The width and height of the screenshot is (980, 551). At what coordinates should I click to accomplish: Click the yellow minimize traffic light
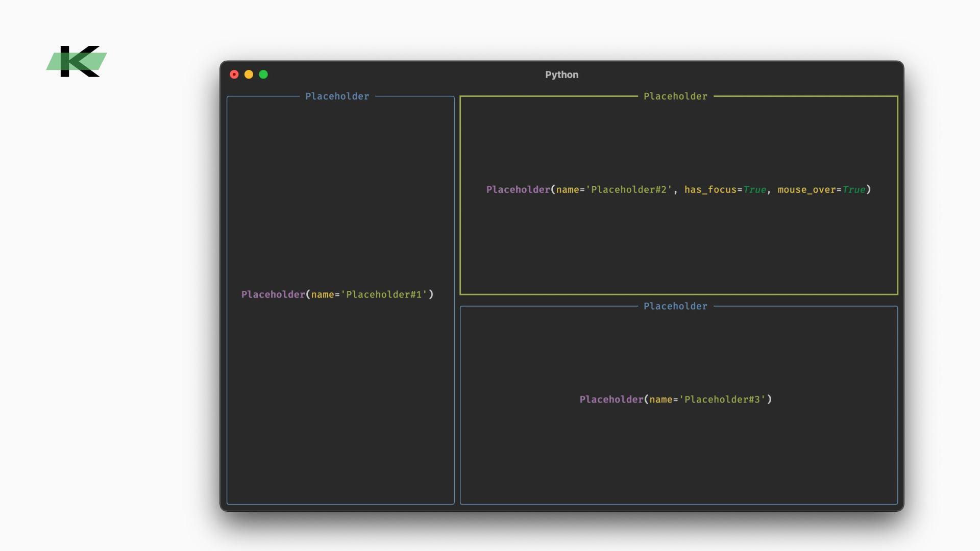pyautogui.click(x=249, y=74)
